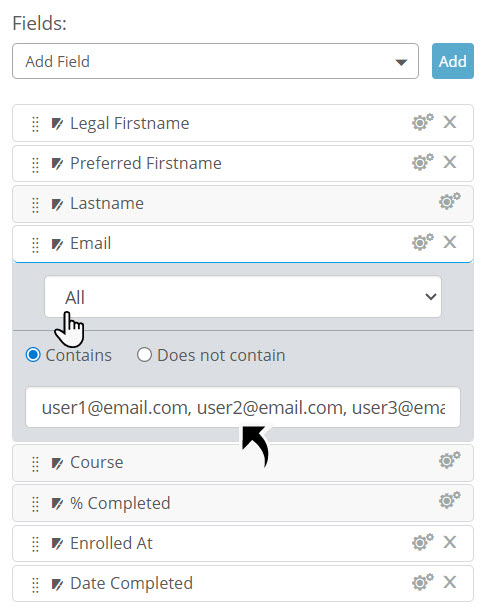
Task: Open the Add Field dropdown
Action: point(215,61)
